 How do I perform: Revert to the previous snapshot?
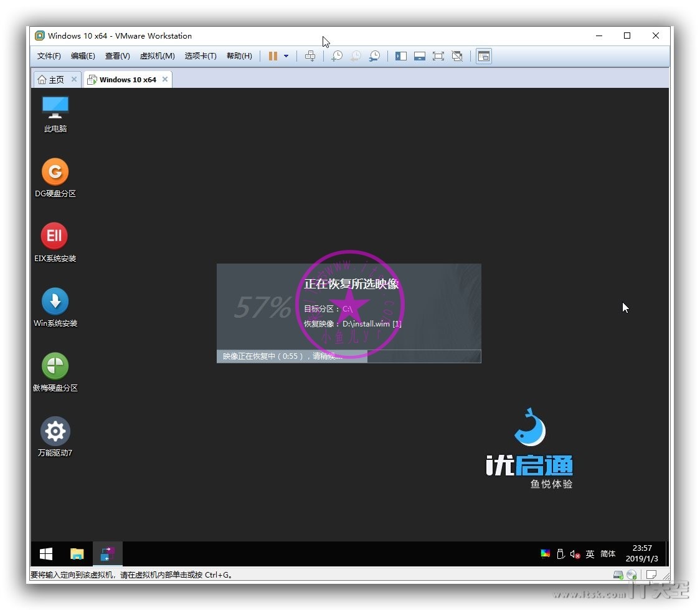coord(356,56)
